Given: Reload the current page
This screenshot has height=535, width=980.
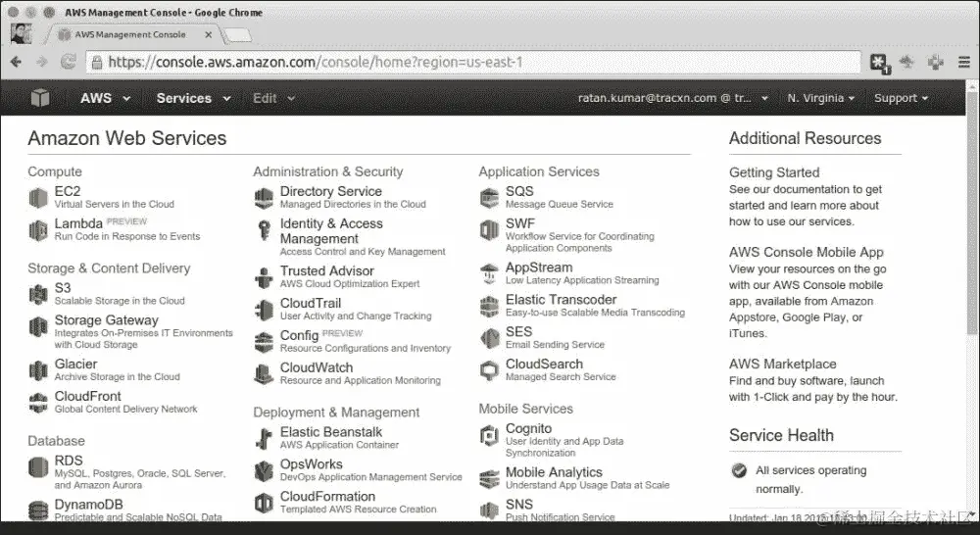Looking at the screenshot, I should click(69, 62).
